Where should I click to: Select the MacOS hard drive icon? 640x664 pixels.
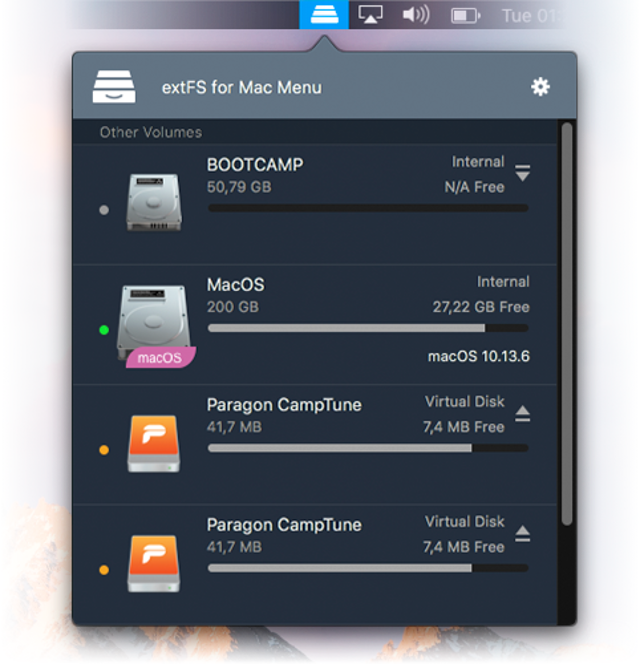coord(154,322)
